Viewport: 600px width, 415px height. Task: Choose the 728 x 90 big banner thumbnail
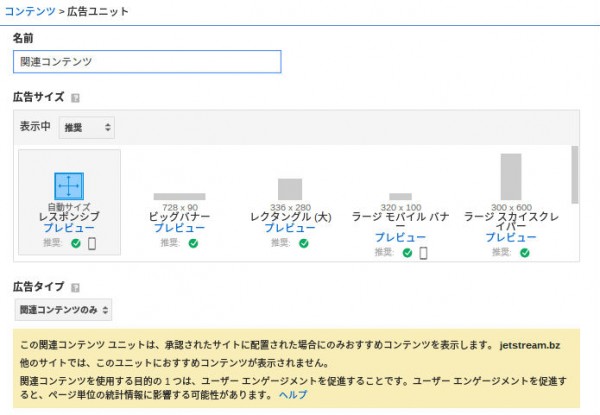[179, 196]
